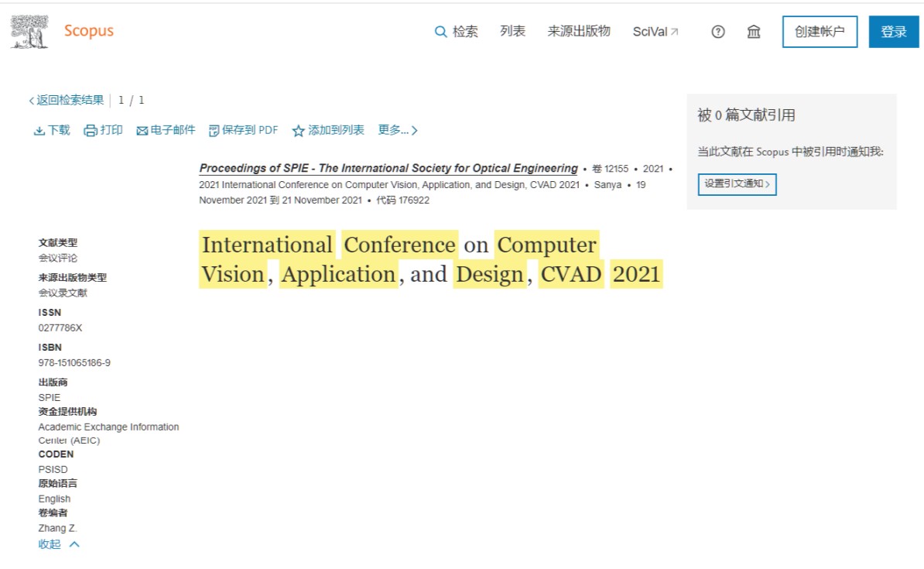
Task: Return via 返回检索结果 link
Action: pos(67,100)
